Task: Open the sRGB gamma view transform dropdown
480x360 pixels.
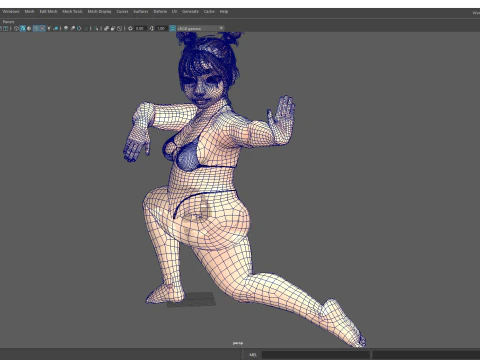Action: tap(200, 28)
